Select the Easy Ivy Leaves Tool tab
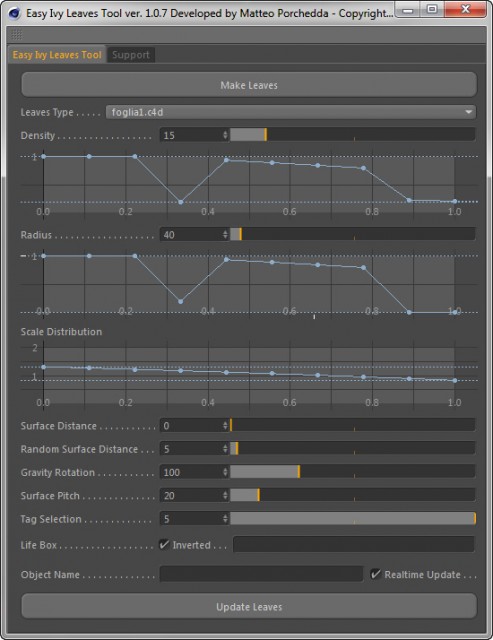The width and height of the screenshot is (493, 640). click(57, 55)
